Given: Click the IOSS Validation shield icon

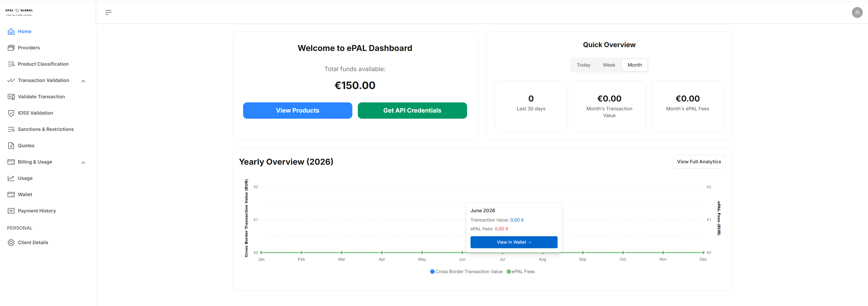Looking at the screenshot, I should coord(11,113).
